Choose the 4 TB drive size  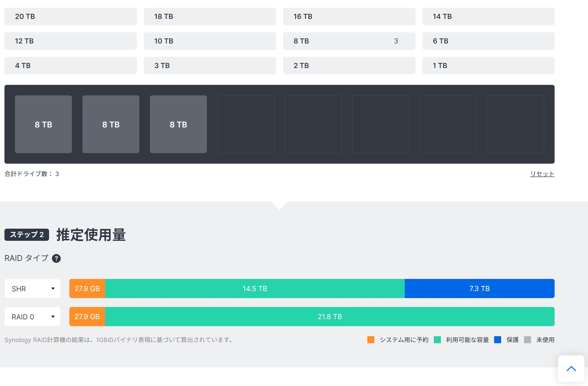pyautogui.click(x=71, y=65)
